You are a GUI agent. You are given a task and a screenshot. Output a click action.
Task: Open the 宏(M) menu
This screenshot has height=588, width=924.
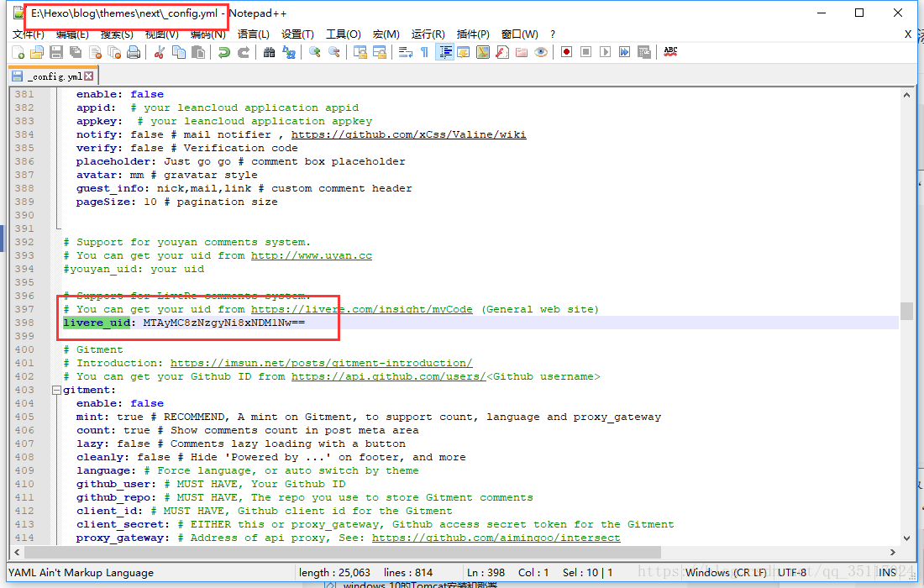pyautogui.click(x=386, y=34)
